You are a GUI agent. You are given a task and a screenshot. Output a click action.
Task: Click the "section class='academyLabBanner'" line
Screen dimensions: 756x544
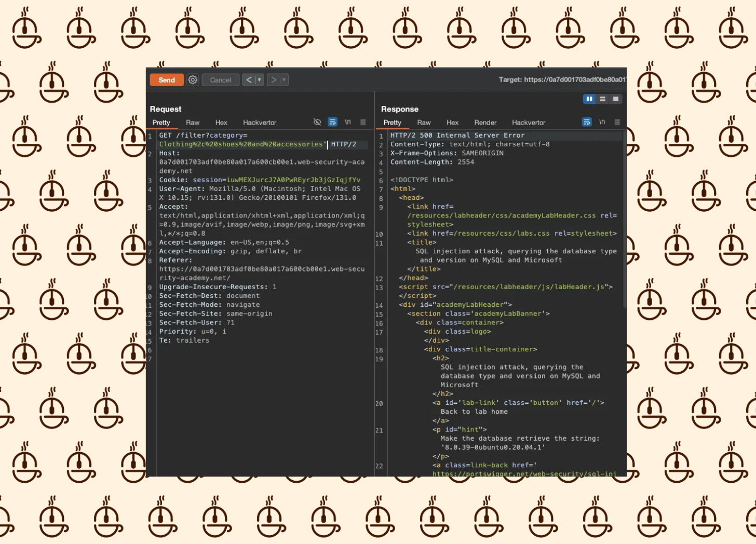tap(478, 314)
